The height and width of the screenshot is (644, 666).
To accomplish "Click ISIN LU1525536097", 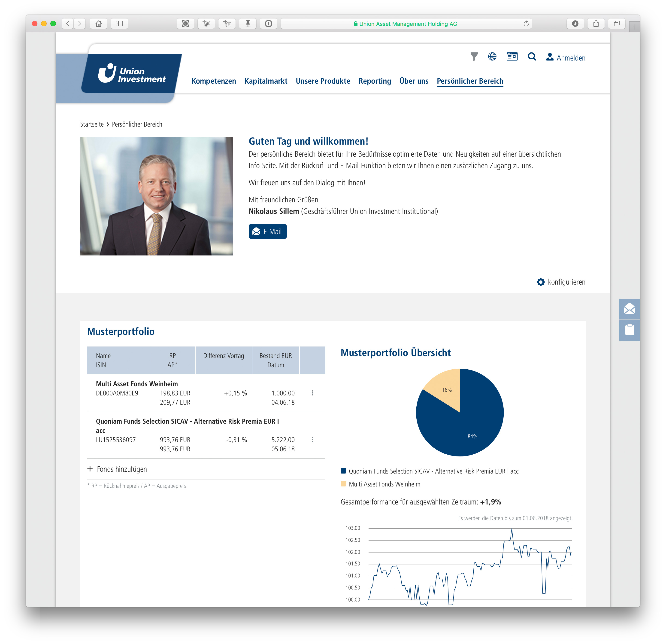I will [x=116, y=440].
